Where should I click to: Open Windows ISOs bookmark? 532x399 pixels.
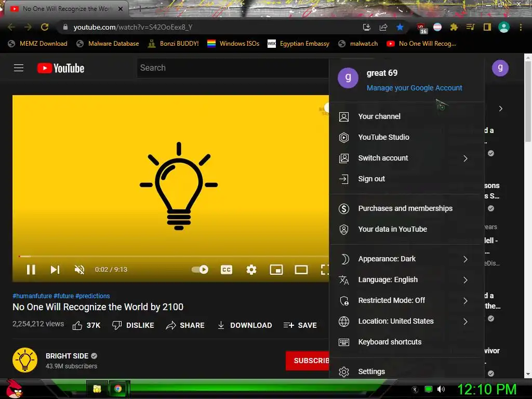[233, 44]
